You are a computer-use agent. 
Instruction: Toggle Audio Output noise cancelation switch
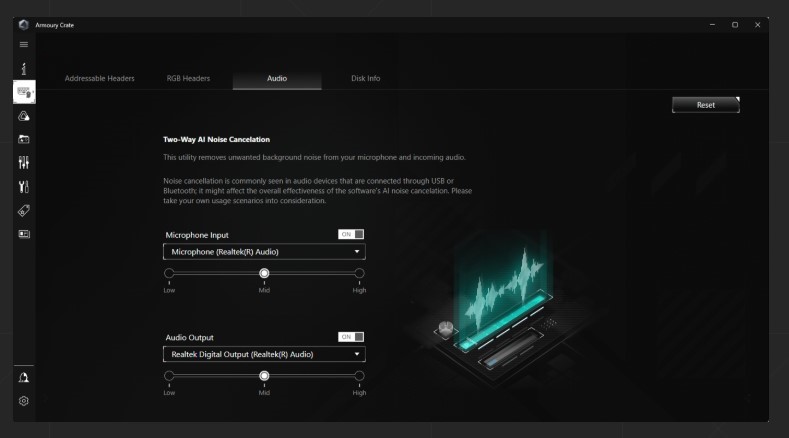coord(351,337)
